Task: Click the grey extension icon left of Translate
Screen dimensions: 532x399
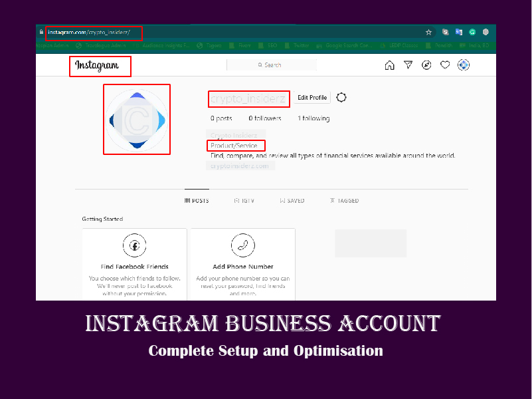Action: click(446, 32)
